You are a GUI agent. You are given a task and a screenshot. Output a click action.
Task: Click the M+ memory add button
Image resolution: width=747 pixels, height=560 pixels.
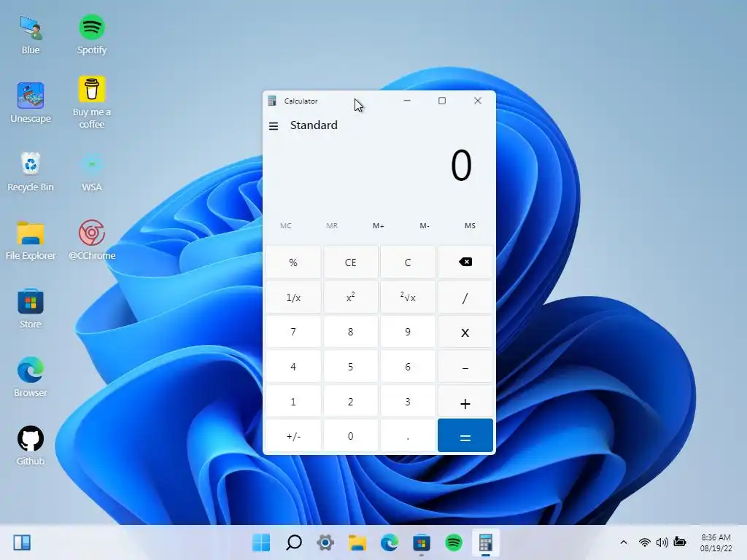click(x=379, y=226)
